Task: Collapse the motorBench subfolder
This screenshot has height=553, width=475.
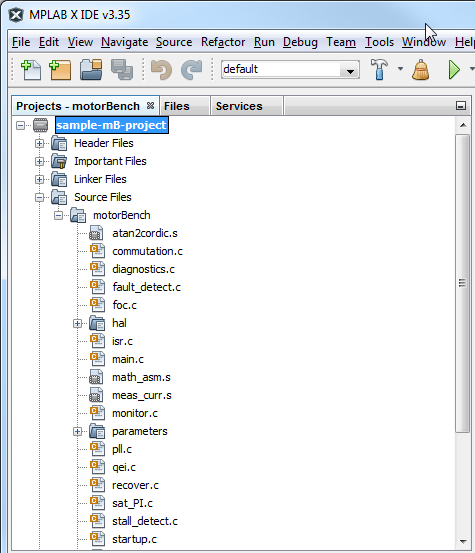Action: coord(59,215)
